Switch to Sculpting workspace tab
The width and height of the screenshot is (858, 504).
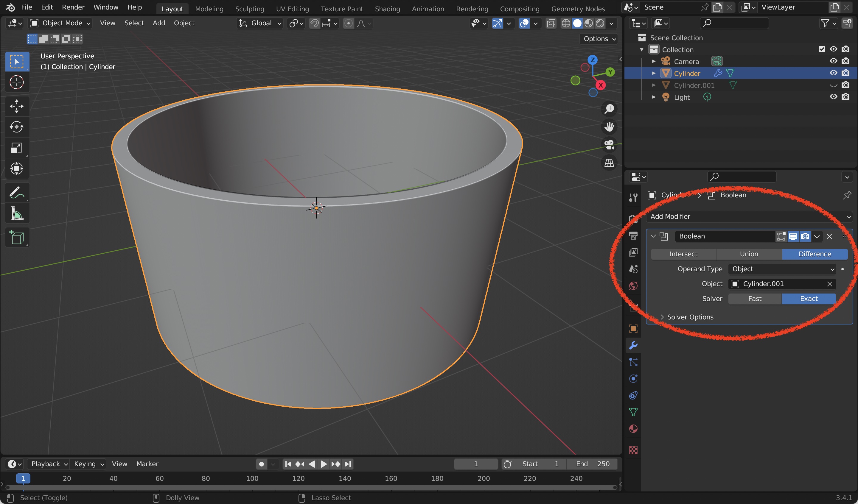250,9
